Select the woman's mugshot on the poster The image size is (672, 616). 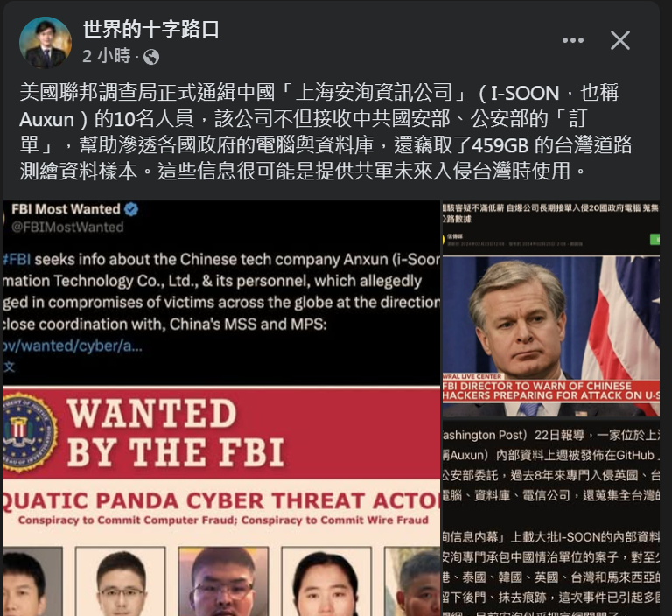(326, 581)
